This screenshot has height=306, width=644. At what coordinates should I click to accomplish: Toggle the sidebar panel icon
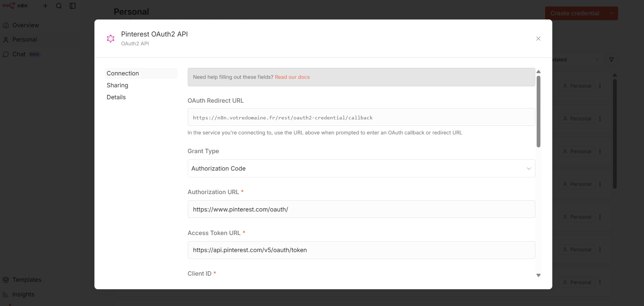click(x=73, y=6)
